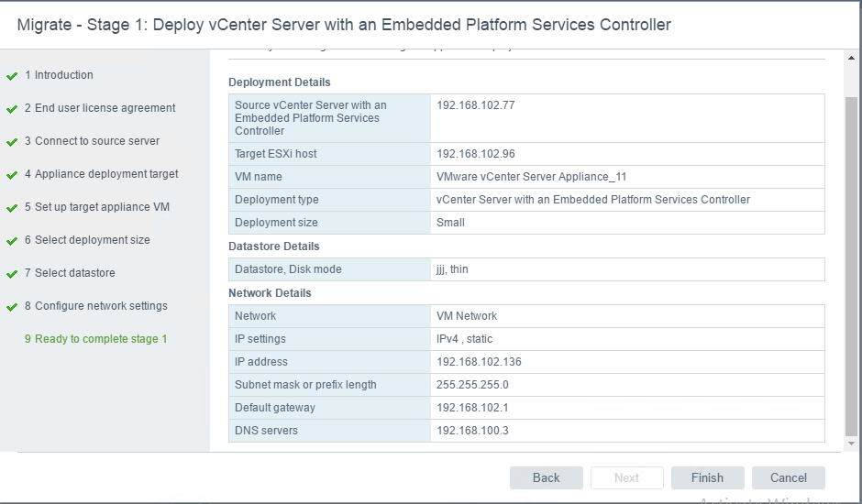Click DNS servers value 192.168.100.3
Screen dimensions: 862x504
(472, 431)
